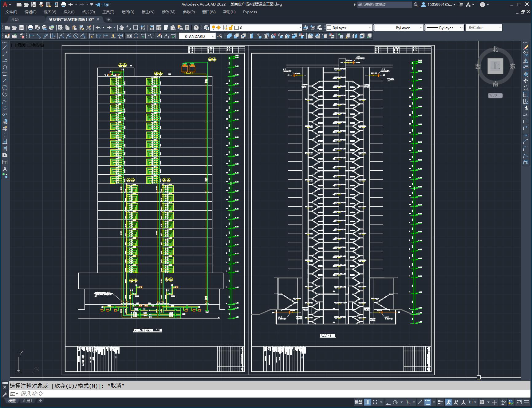This screenshot has height=408, width=532.
Task: Click the search magnifier icon
Action: pyautogui.click(x=416, y=5)
